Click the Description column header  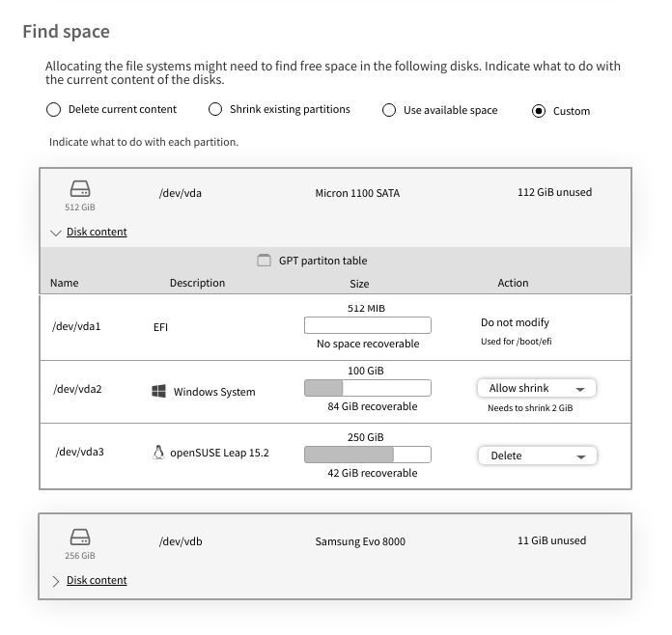point(198,283)
